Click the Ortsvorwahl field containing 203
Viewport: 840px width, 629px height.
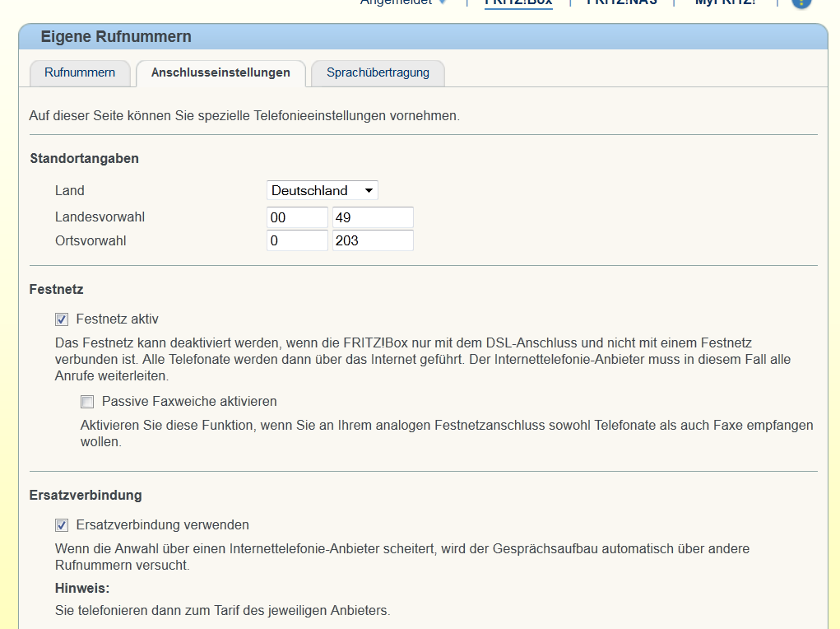tap(373, 240)
